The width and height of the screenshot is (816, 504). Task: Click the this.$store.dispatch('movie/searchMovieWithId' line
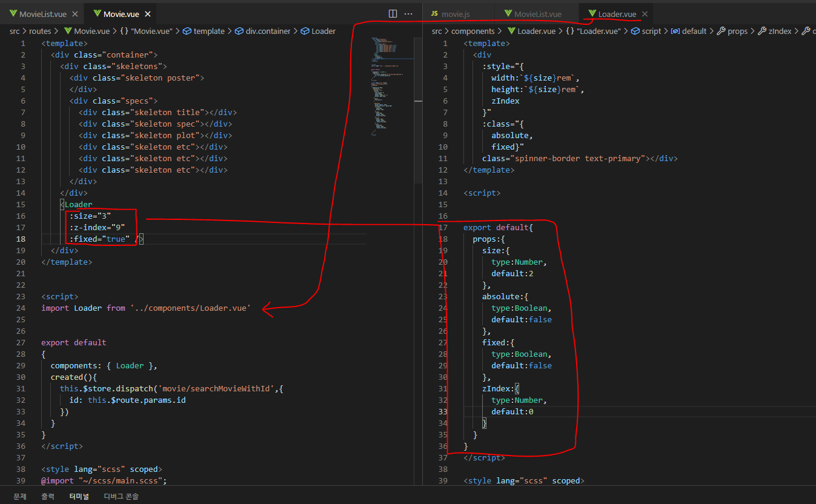pos(171,388)
